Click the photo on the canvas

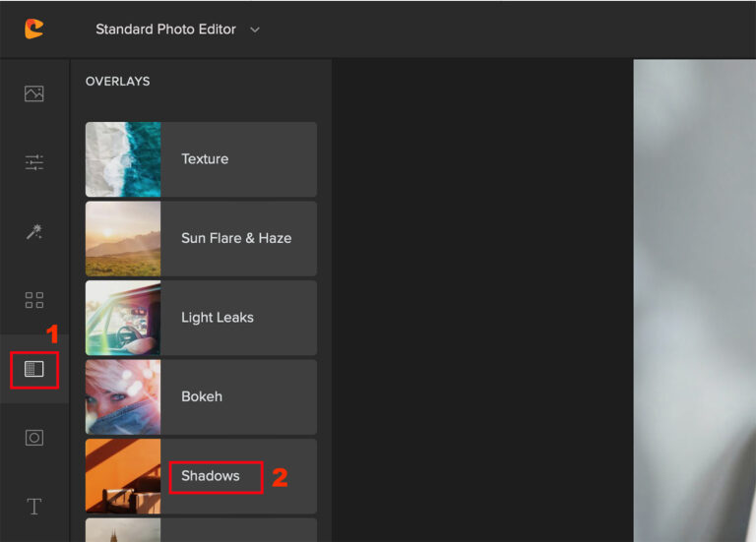(x=694, y=301)
